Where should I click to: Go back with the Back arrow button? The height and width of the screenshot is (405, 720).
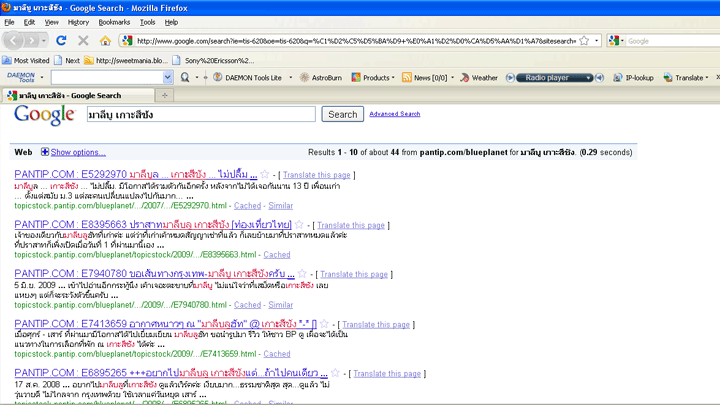13,41
